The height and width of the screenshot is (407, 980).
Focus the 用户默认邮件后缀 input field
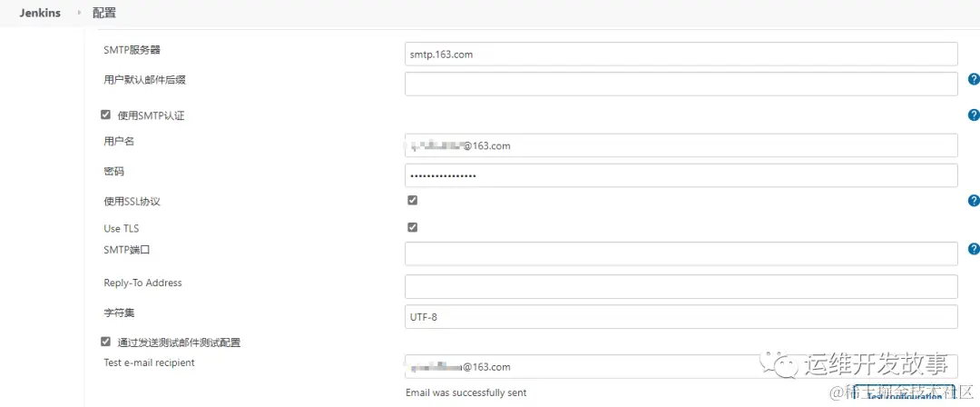coord(681,84)
